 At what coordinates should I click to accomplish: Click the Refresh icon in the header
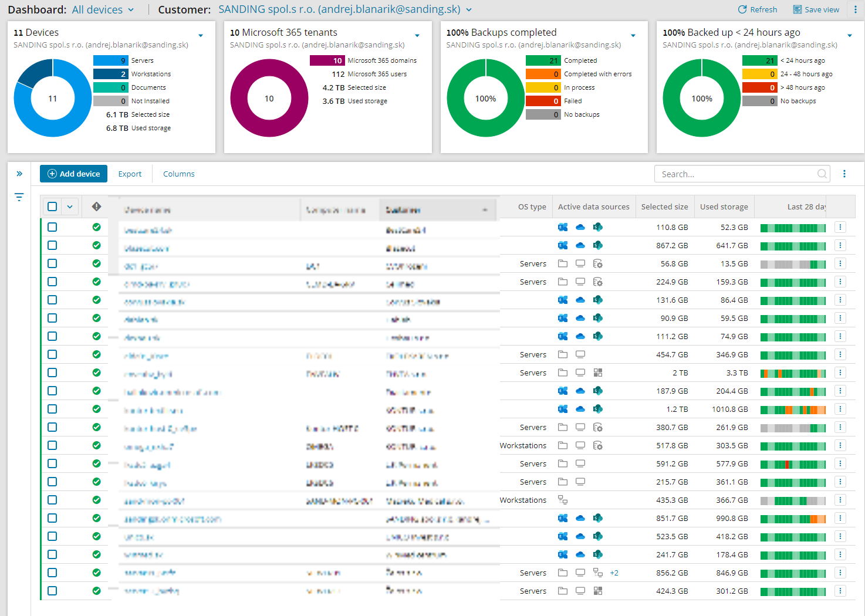pos(742,9)
